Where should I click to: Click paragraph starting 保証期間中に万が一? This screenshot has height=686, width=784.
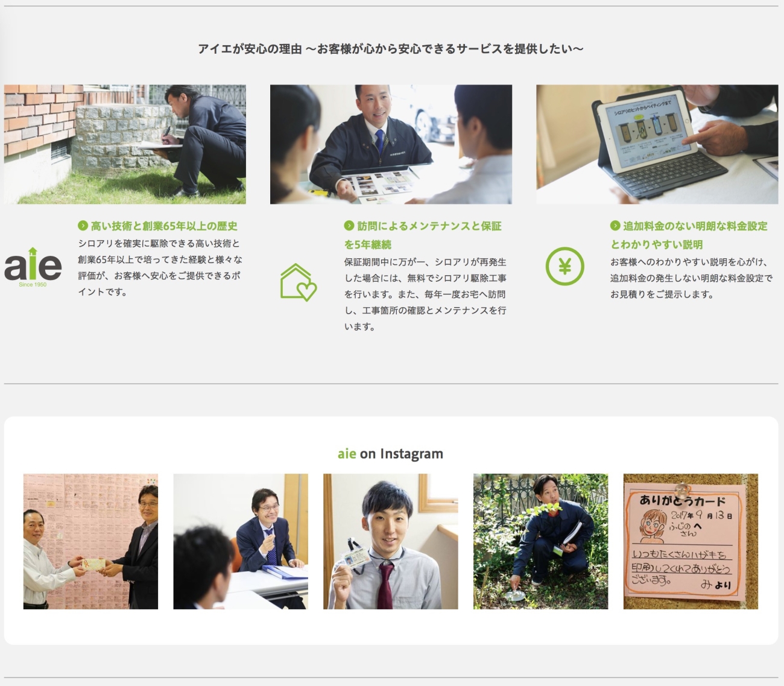426,294
